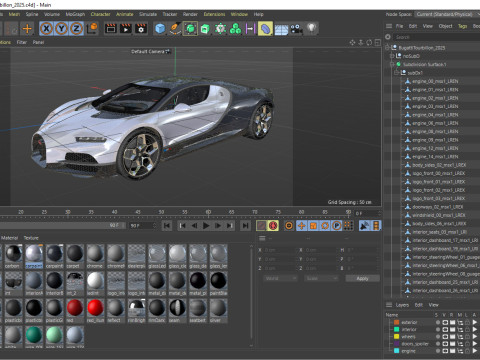This screenshot has height=360, width=480.
Task: Toggle Parameter keying P icon
Action: click(337, 226)
